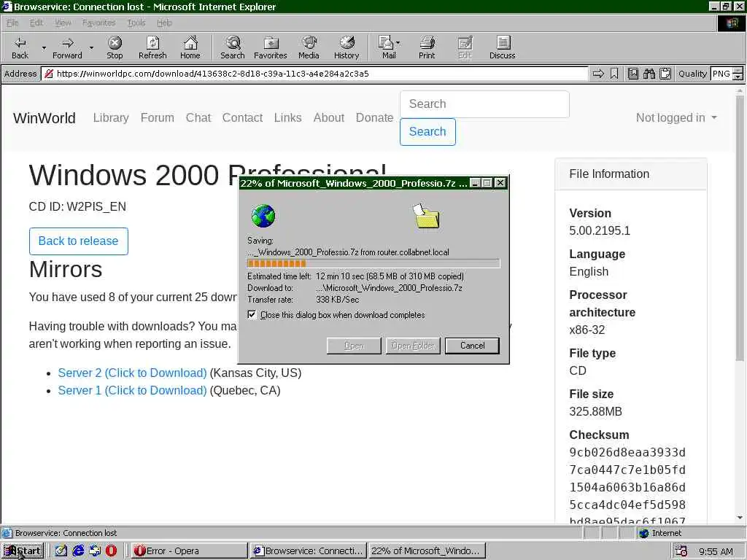Click the bookmark ribbon icon in address bar
This screenshot has height=560, width=747.
(x=614, y=74)
